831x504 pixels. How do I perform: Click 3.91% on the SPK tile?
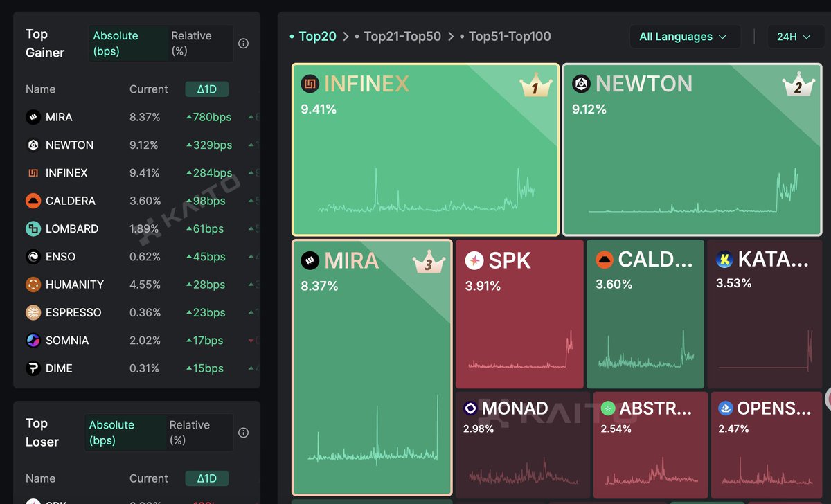(x=483, y=285)
